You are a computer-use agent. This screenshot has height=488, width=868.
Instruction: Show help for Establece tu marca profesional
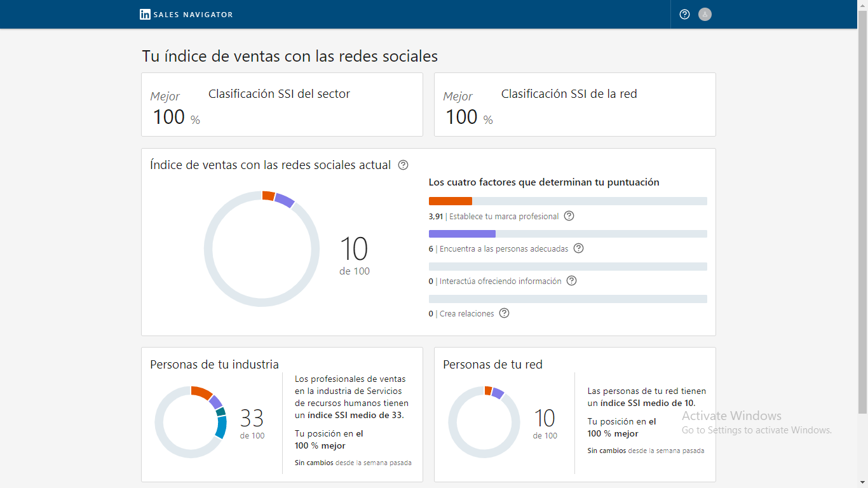tap(569, 216)
